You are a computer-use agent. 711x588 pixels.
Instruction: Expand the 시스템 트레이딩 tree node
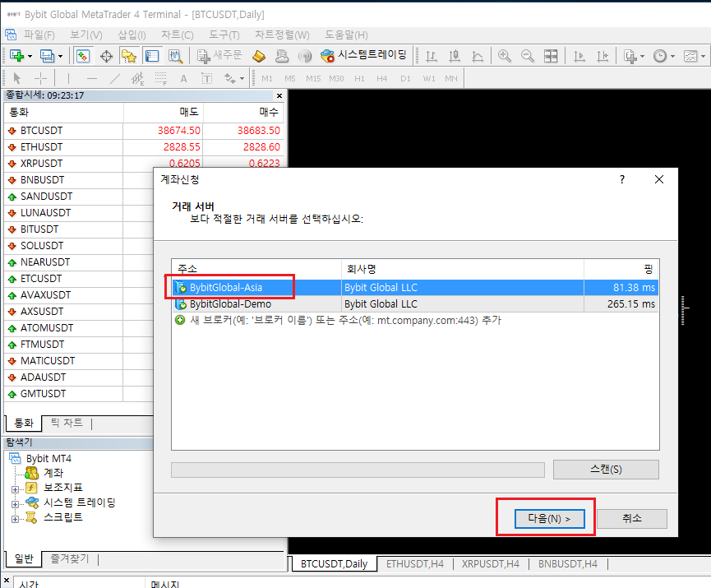tap(15, 504)
